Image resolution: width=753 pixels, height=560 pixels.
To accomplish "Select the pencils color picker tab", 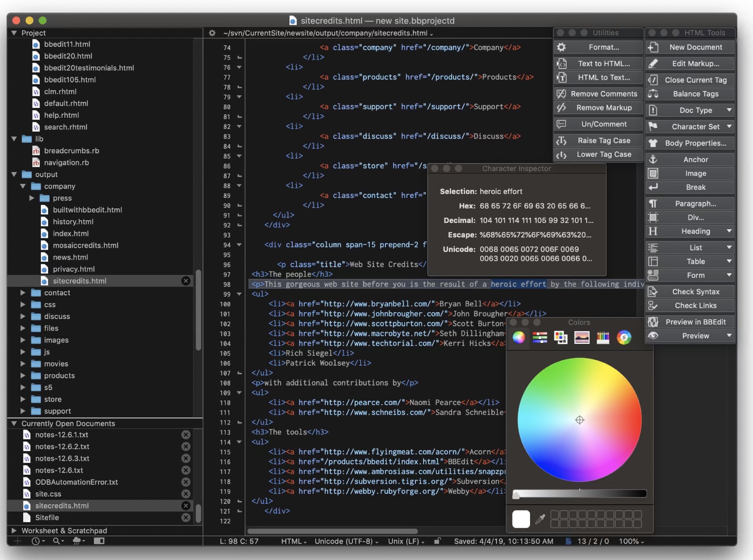I will pos(603,338).
